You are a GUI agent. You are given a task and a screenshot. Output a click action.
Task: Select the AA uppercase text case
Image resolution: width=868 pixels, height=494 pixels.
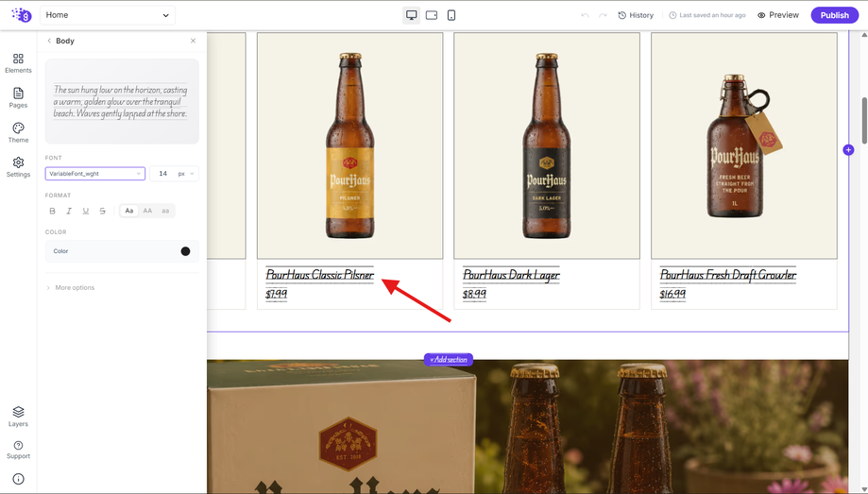point(147,211)
